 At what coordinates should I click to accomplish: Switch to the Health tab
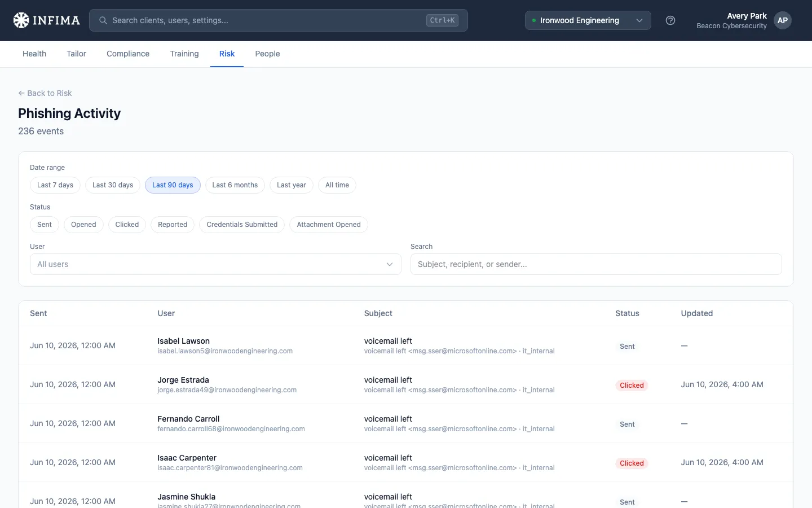[x=34, y=54]
